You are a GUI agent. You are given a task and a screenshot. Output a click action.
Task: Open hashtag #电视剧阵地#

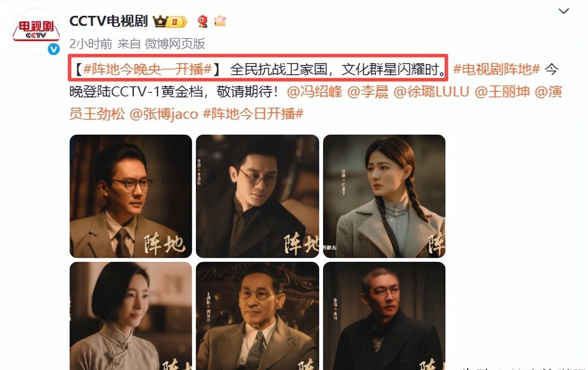(x=496, y=70)
